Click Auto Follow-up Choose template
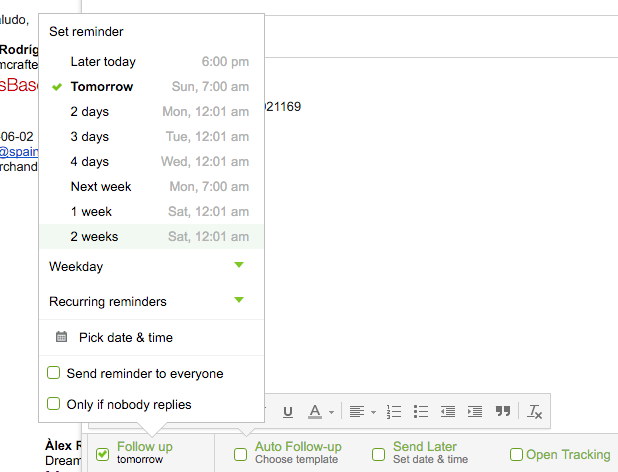Viewport: 618px width, 472px height. pyautogui.click(x=298, y=453)
